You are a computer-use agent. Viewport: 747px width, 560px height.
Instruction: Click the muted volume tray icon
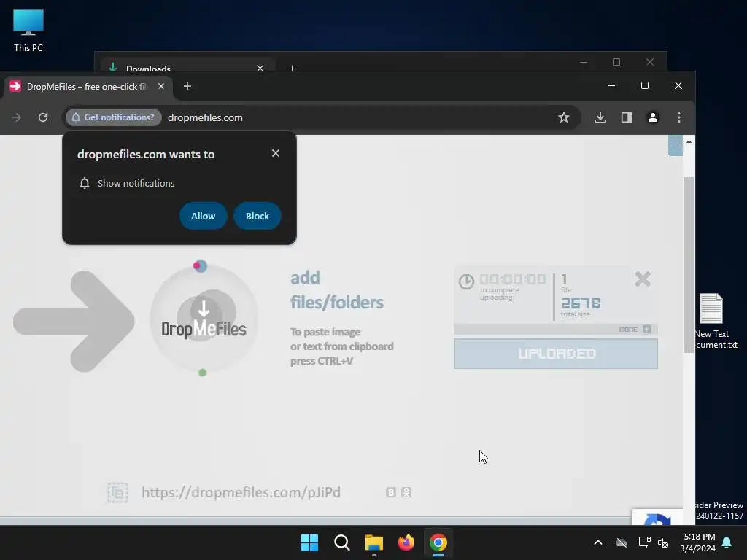[x=662, y=542]
